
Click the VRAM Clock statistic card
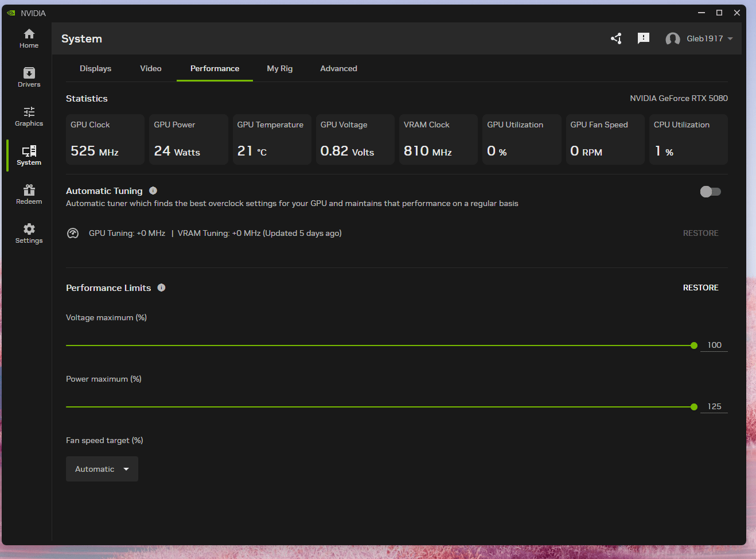438,139
